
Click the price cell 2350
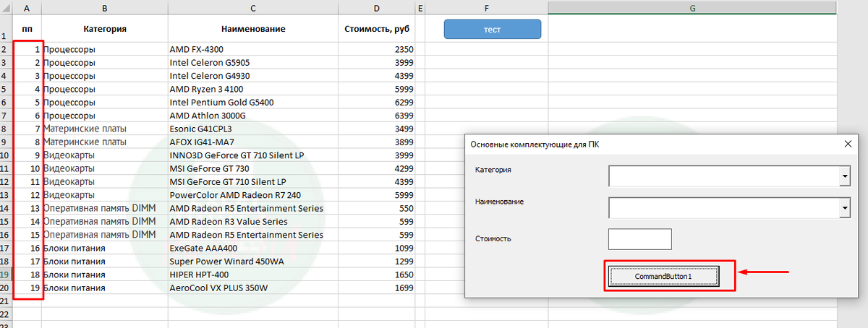(x=377, y=50)
